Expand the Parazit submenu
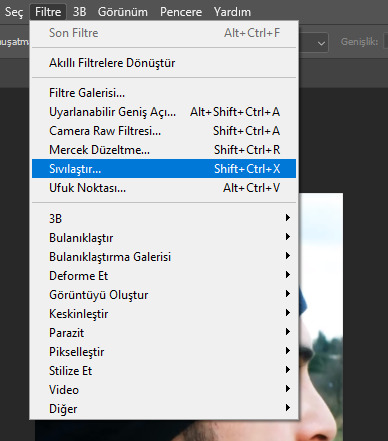388x441 pixels. pyautogui.click(x=164, y=333)
